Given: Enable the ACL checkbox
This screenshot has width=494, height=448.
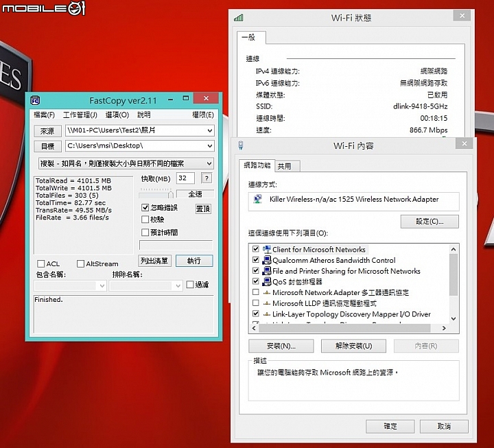Looking at the screenshot, I should [x=41, y=263].
